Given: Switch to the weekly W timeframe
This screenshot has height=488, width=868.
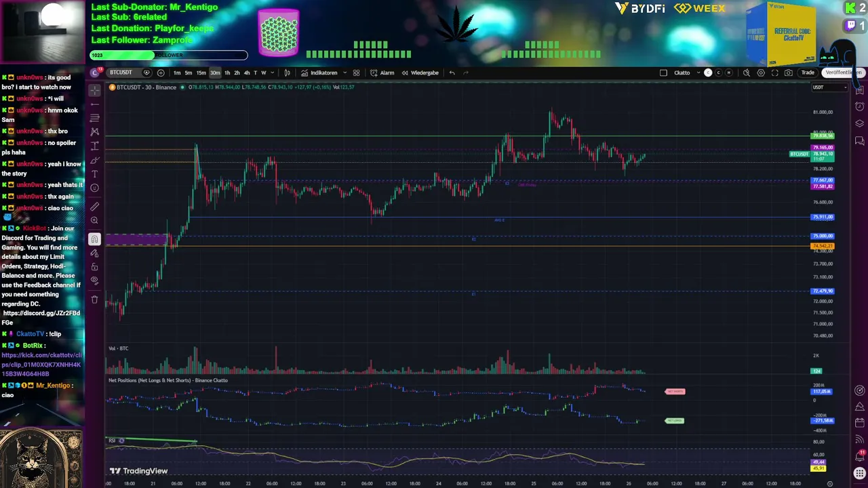Looking at the screenshot, I should (264, 73).
